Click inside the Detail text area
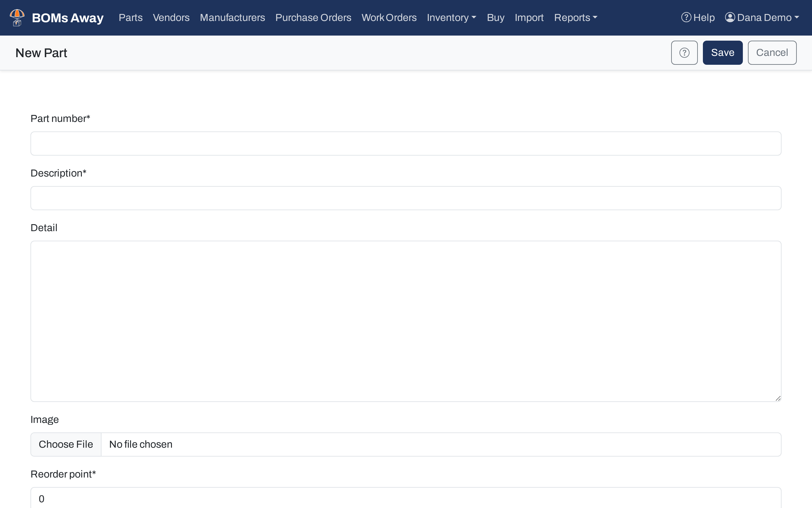Image resolution: width=812 pixels, height=508 pixels. [x=406, y=321]
